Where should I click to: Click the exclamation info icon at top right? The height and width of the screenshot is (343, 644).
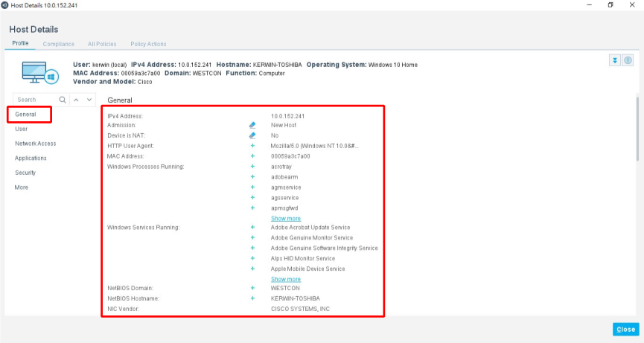pos(628,60)
